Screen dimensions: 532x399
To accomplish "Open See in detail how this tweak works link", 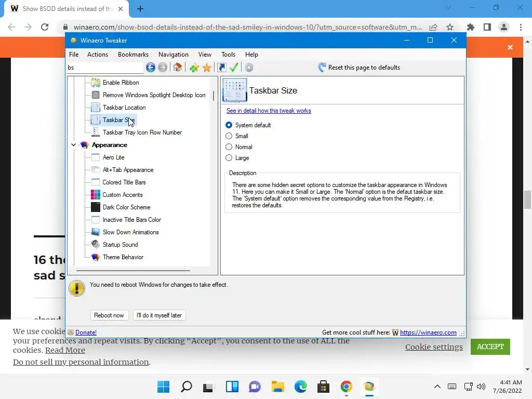I will point(269,111).
